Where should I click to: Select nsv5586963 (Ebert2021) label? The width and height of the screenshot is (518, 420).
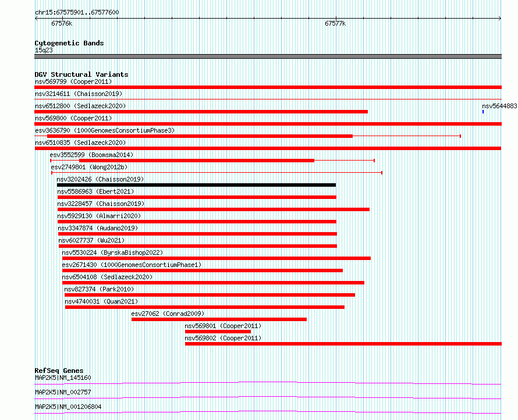95,191
